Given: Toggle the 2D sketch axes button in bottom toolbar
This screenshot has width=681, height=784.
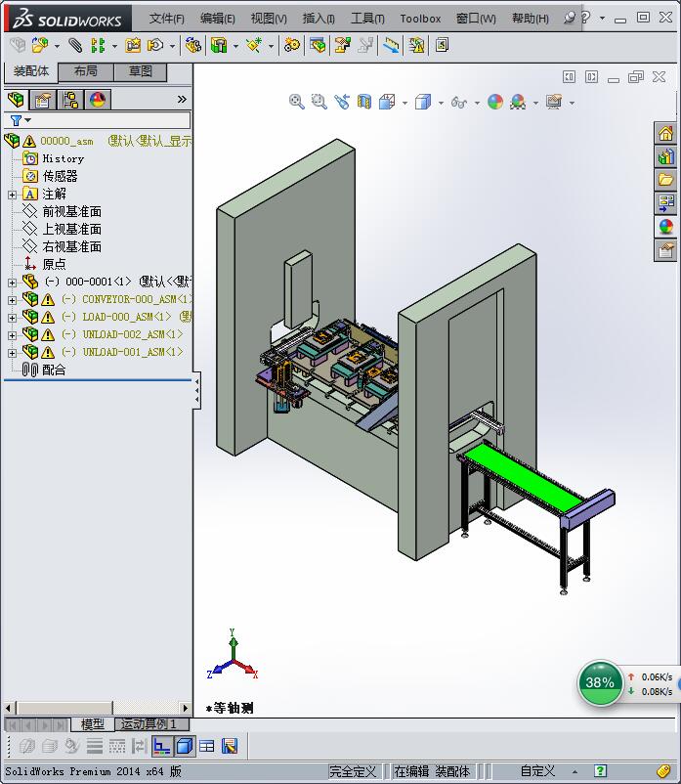Looking at the screenshot, I should point(162,747).
